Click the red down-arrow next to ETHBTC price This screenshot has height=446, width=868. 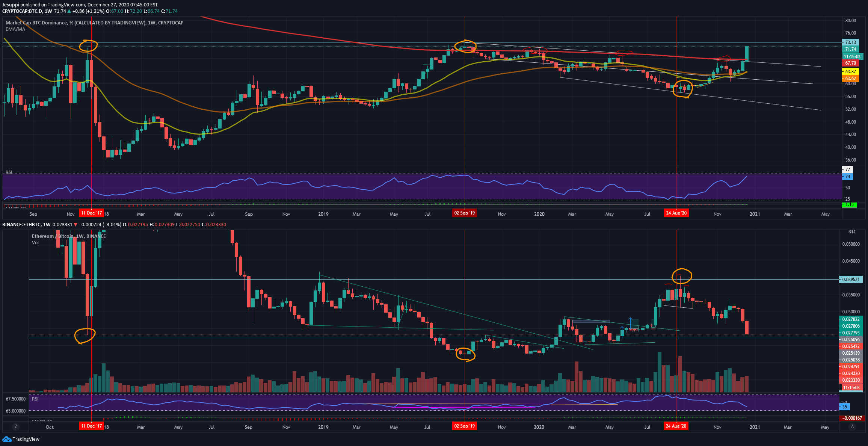point(76,225)
